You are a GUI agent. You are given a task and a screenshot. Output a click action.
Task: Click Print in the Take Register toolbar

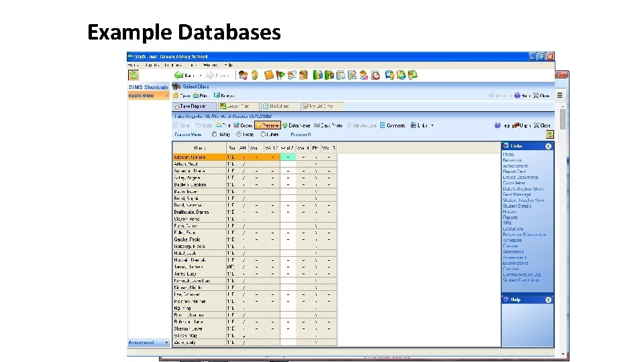[x=223, y=125]
